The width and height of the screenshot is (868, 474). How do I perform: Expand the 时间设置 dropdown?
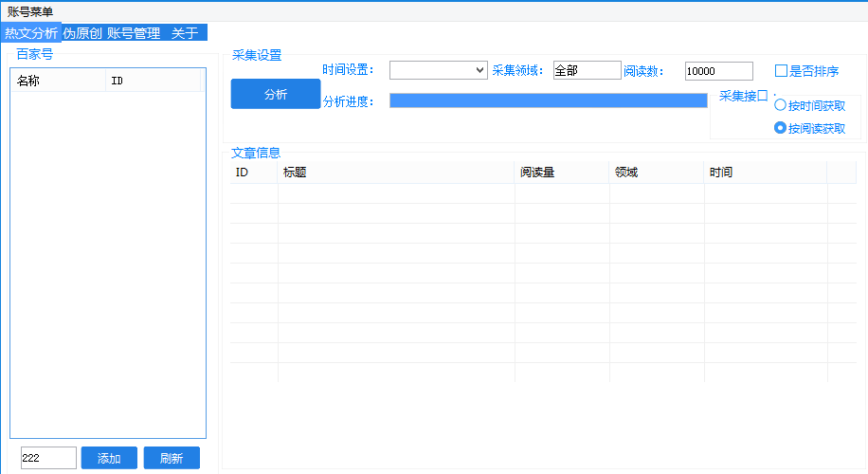tap(438, 71)
